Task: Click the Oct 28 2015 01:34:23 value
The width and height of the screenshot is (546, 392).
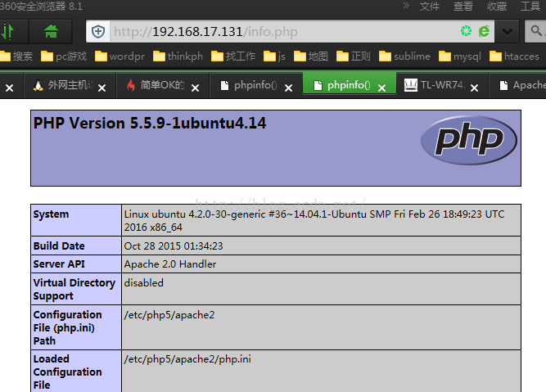Action: [174, 246]
